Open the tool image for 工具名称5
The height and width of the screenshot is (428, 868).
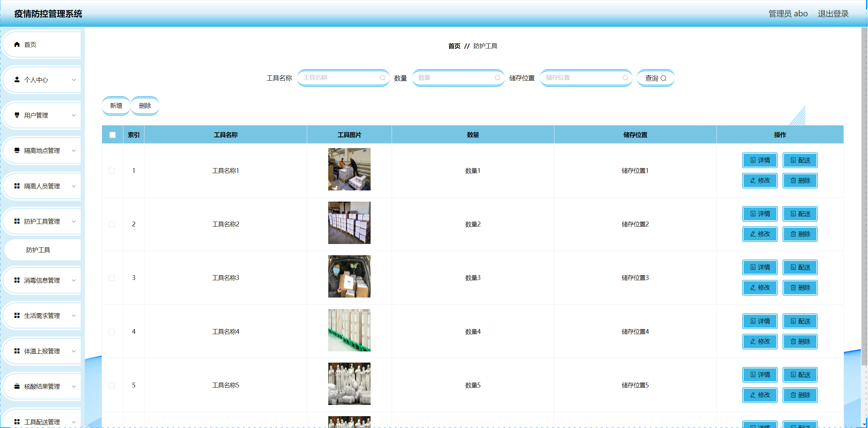[349, 384]
